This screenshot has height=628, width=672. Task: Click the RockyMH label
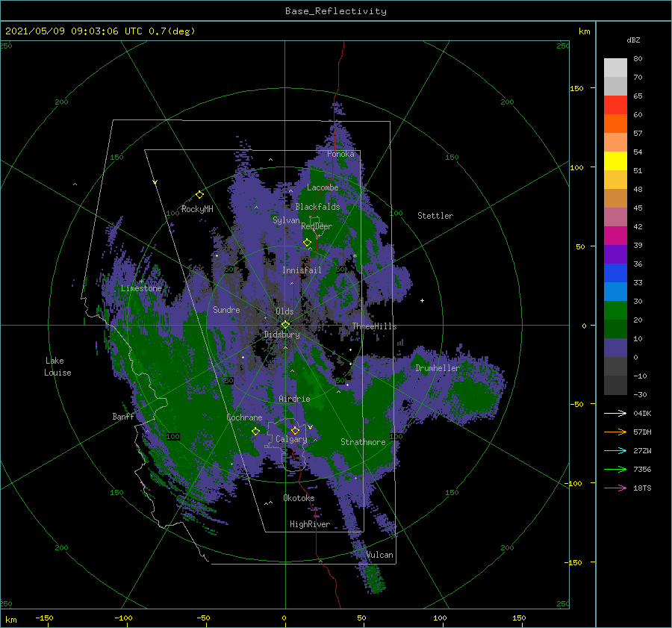(x=197, y=209)
